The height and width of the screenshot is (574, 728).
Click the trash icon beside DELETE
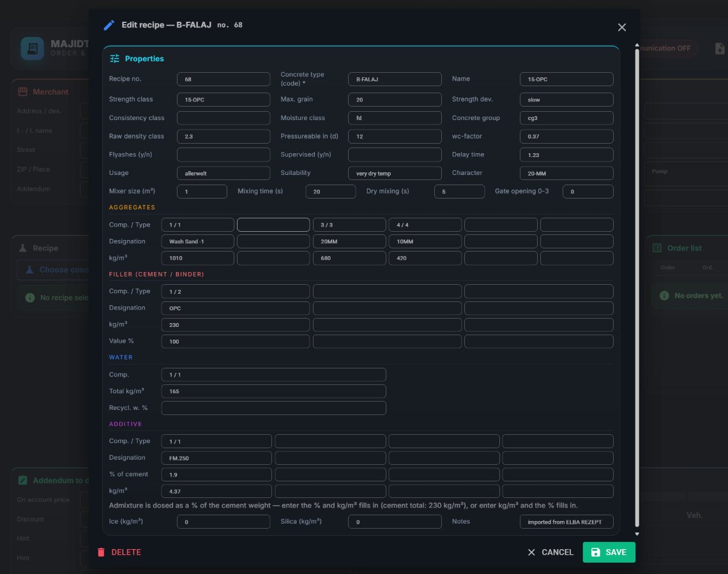(101, 552)
